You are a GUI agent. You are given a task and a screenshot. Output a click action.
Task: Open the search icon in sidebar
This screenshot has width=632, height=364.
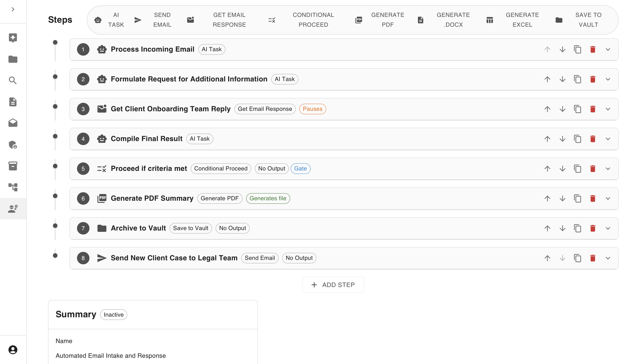pyautogui.click(x=13, y=81)
